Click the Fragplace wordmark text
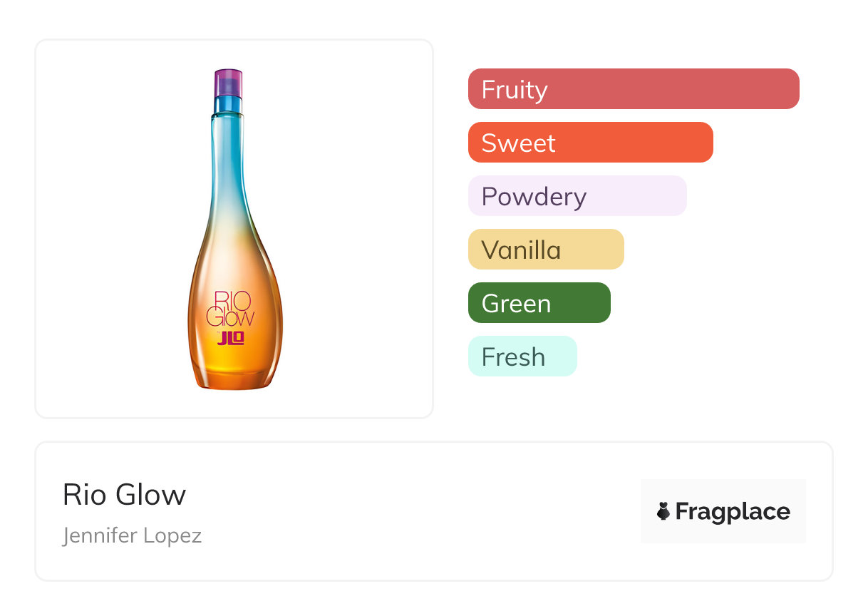Image resolution: width=868 pixels, height=616 pixels. pos(733,511)
